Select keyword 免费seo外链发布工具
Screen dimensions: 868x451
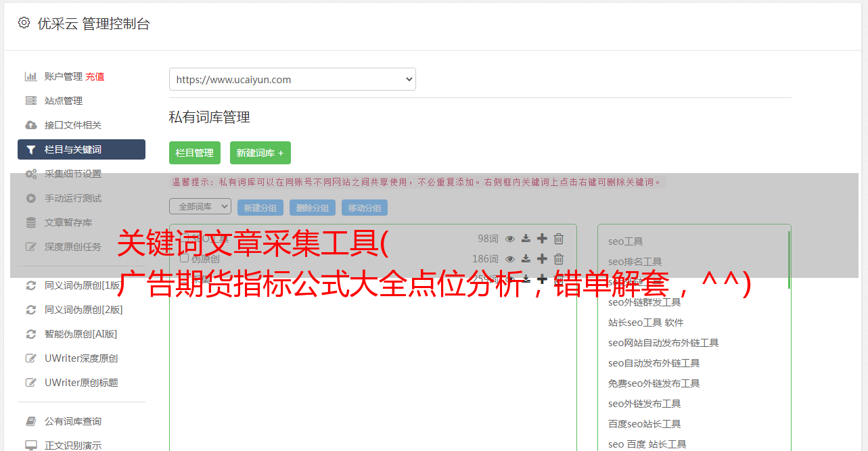point(654,383)
